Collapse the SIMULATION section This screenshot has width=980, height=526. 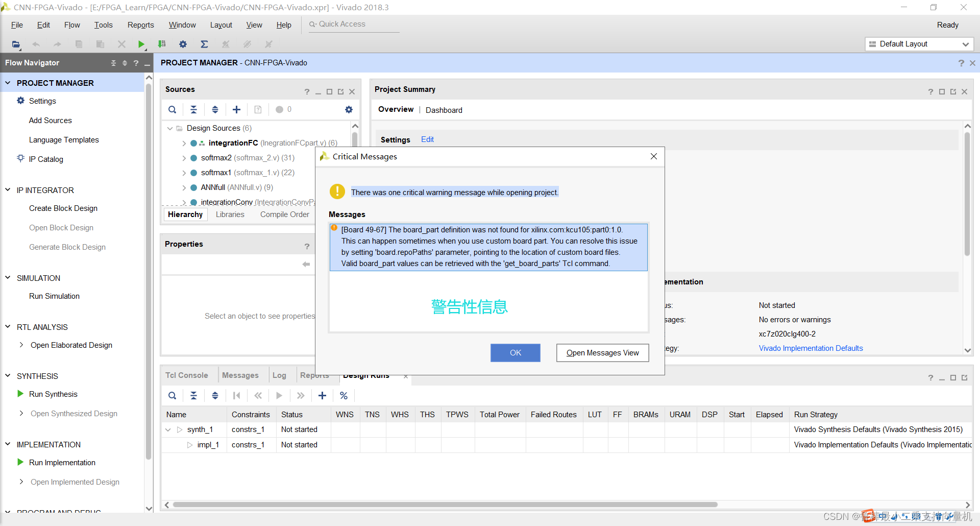point(8,278)
